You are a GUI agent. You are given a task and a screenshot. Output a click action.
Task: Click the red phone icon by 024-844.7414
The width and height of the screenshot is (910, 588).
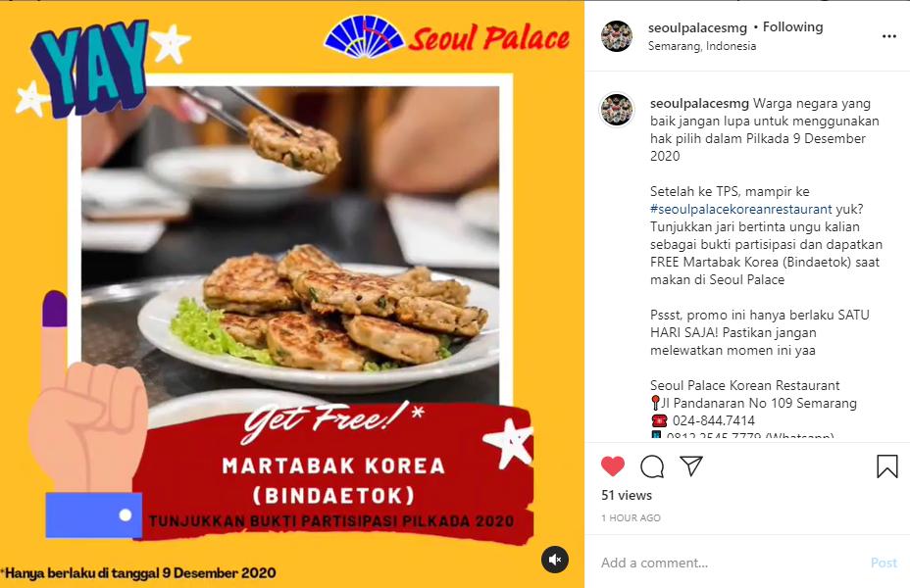(x=659, y=420)
